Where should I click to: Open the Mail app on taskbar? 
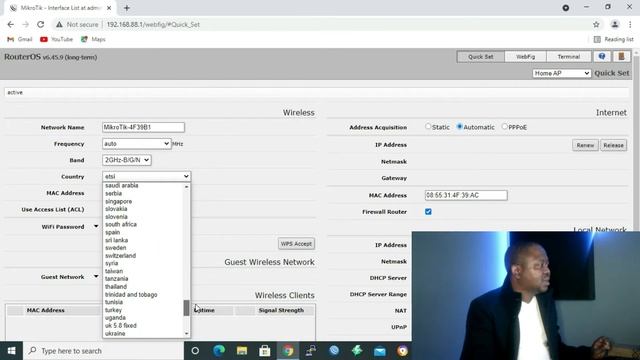click(x=380, y=351)
